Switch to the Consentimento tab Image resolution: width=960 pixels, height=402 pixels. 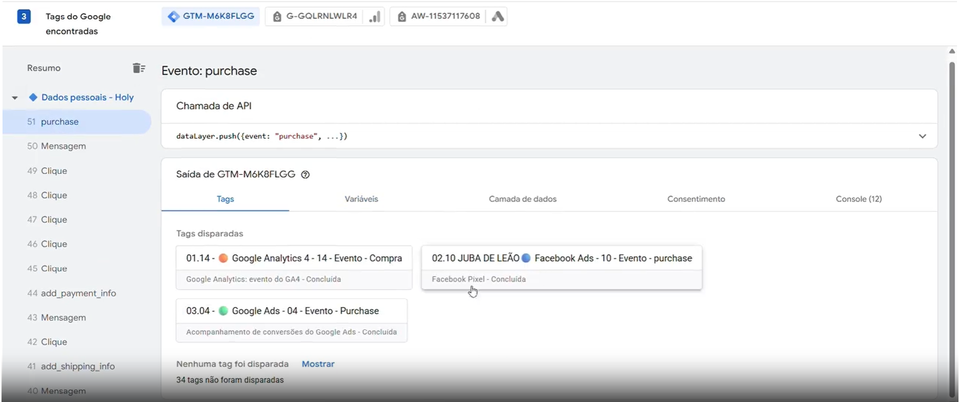(696, 199)
